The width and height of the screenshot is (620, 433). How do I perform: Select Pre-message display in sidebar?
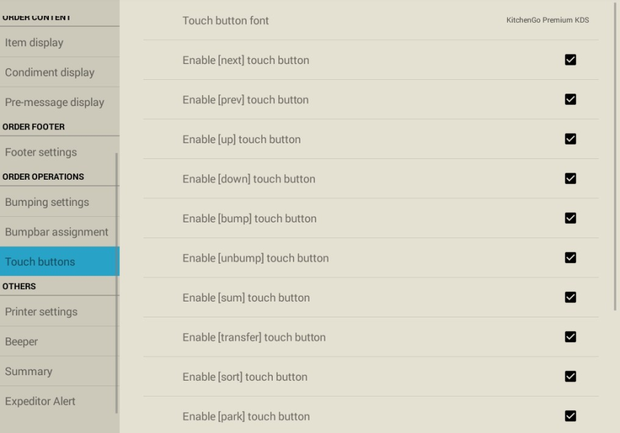59,102
